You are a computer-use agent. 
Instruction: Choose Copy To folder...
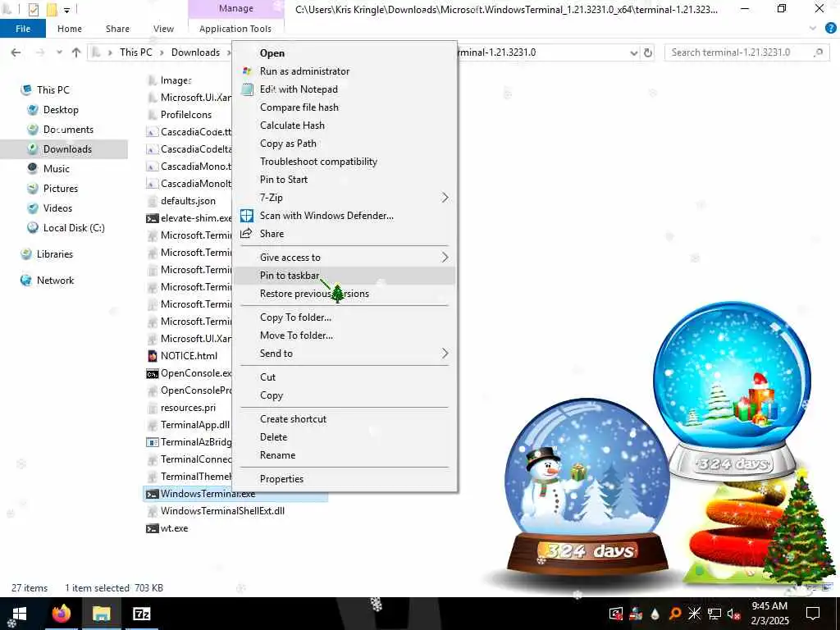point(345,317)
